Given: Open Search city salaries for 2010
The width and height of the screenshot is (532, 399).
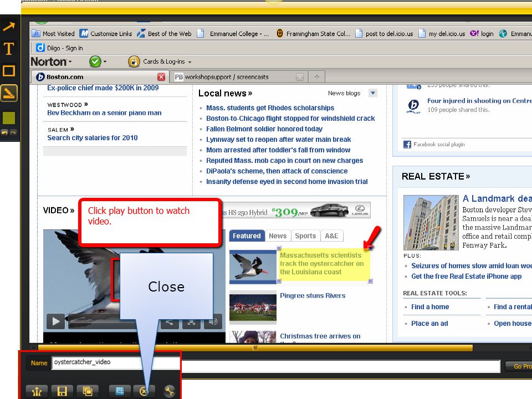Looking at the screenshot, I should click(93, 138).
